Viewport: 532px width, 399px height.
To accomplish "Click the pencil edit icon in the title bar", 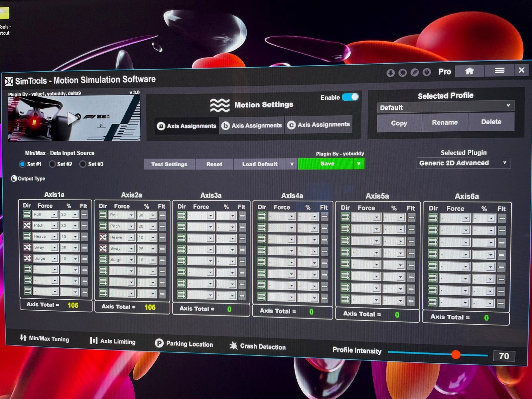I will click(x=415, y=72).
